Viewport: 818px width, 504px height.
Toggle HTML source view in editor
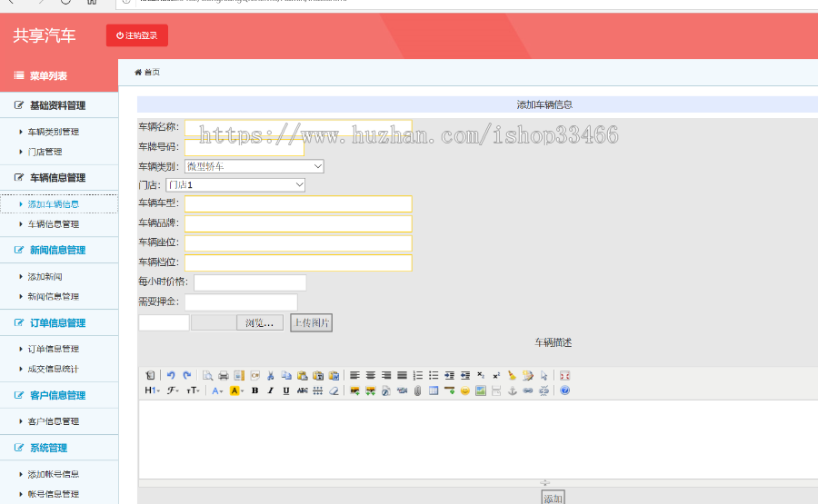(150, 375)
